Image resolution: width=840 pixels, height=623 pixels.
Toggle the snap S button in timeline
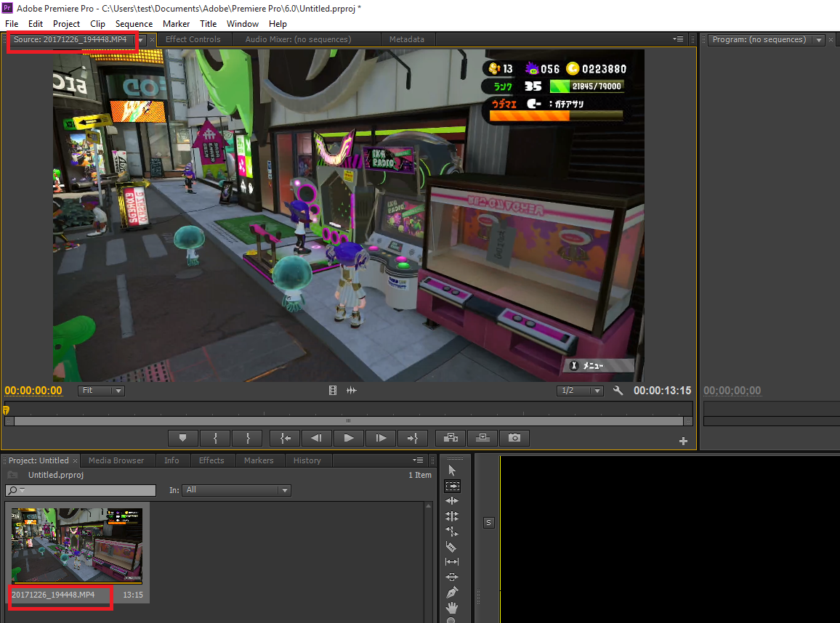pos(488,522)
